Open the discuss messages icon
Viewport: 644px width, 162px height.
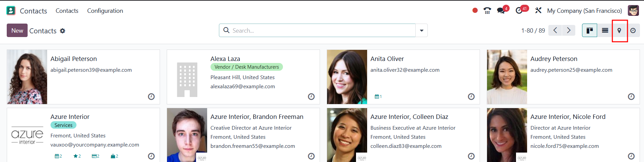501,11
